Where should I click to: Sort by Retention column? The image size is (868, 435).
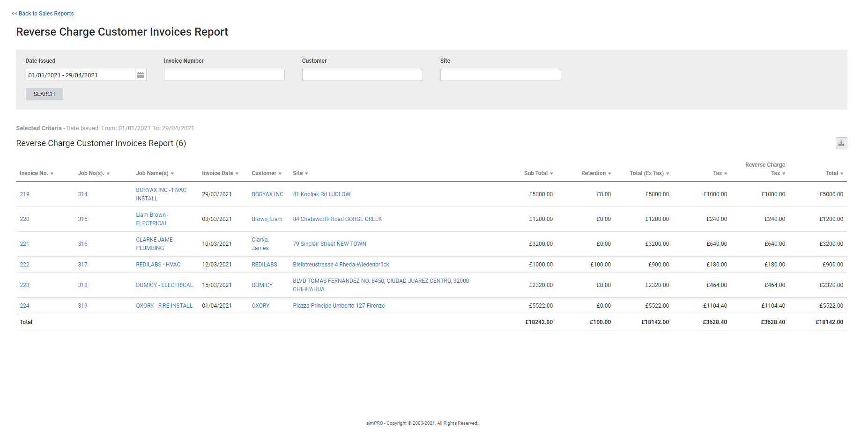click(596, 173)
